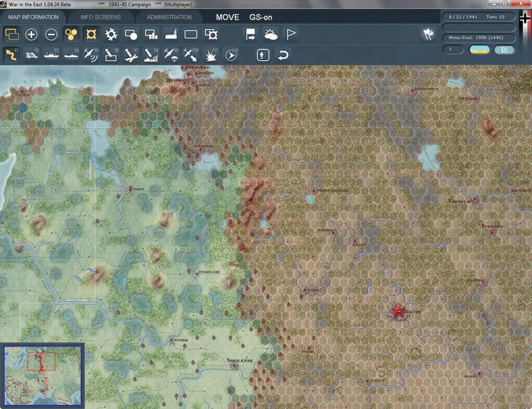Switch to the INFO SCREENS tab
The width and height of the screenshot is (532, 409).
100,17
